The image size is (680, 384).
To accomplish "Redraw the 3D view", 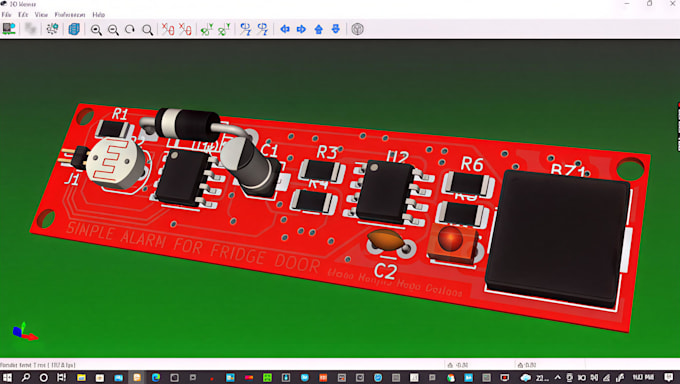I will point(130,30).
